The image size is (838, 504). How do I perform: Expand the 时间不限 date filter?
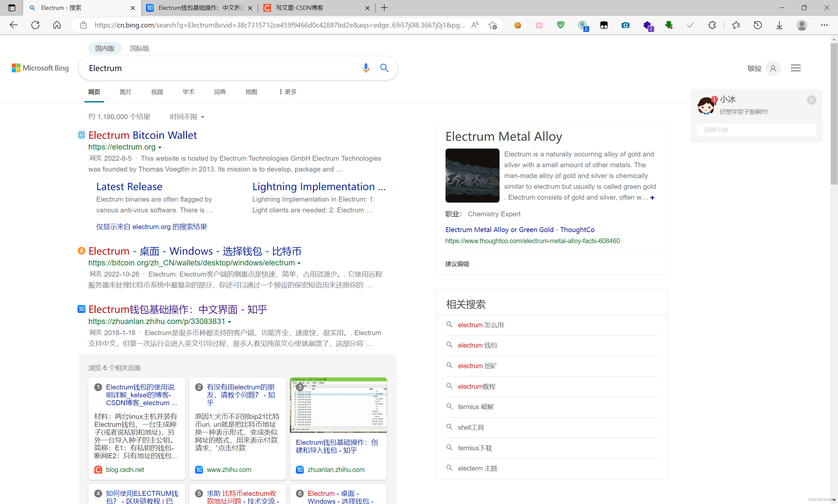coord(187,117)
